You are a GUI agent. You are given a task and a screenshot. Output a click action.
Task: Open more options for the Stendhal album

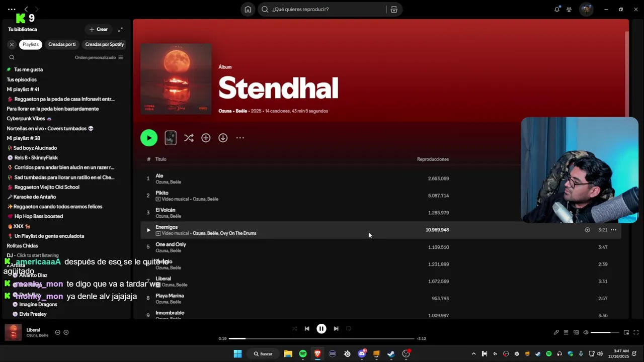pos(240,138)
